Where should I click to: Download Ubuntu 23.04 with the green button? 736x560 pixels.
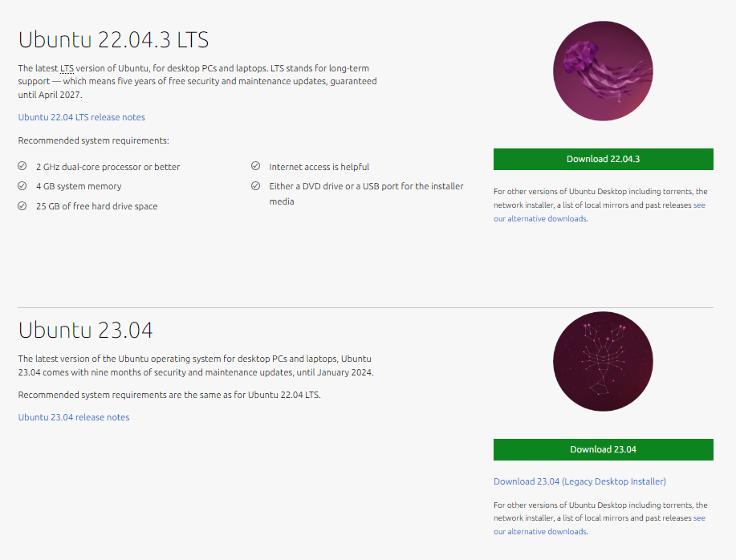click(x=603, y=449)
